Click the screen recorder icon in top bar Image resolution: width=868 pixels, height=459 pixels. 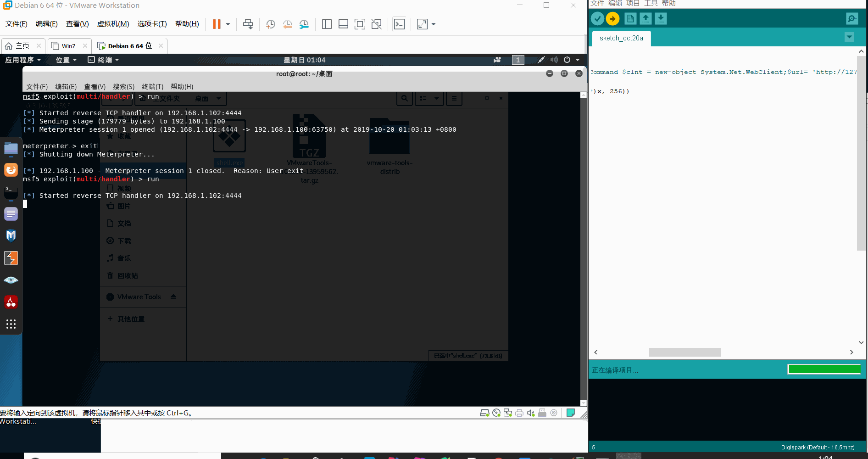click(x=497, y=60)
